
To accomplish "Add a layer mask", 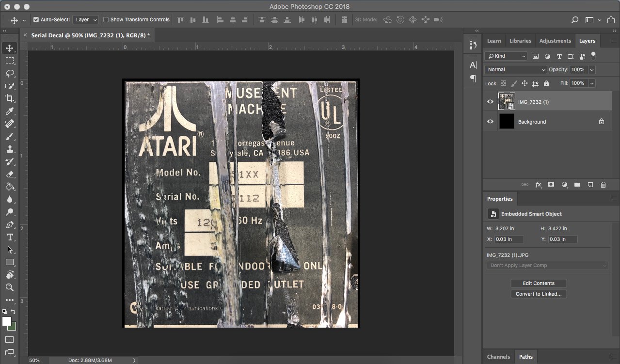I will click(551, 185).
